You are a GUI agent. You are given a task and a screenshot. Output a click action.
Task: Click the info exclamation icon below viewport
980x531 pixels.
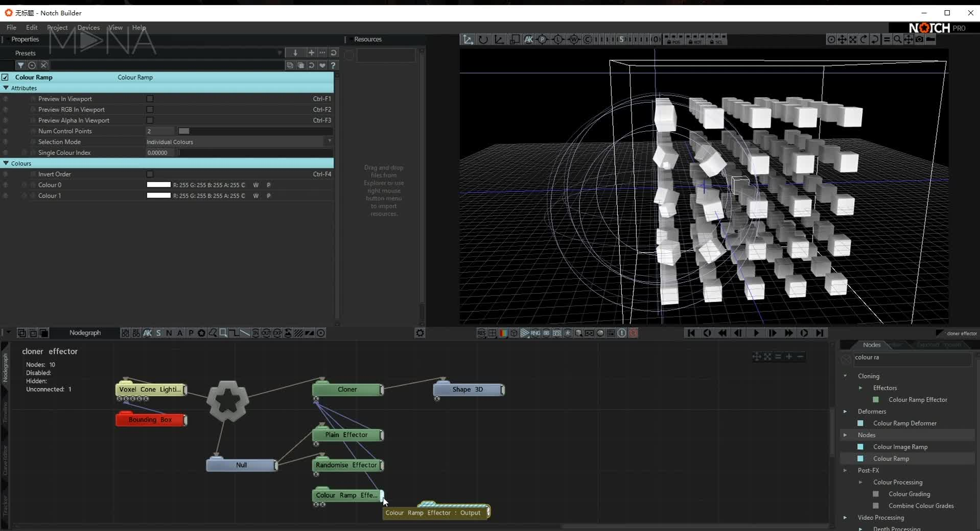[x=622, y=333]
